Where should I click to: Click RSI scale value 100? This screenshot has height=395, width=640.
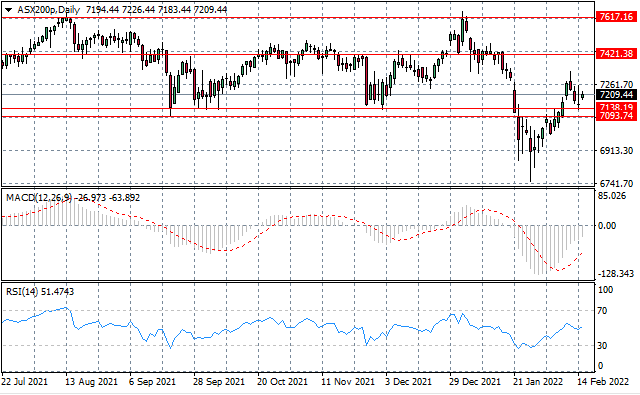click(605, 290)
